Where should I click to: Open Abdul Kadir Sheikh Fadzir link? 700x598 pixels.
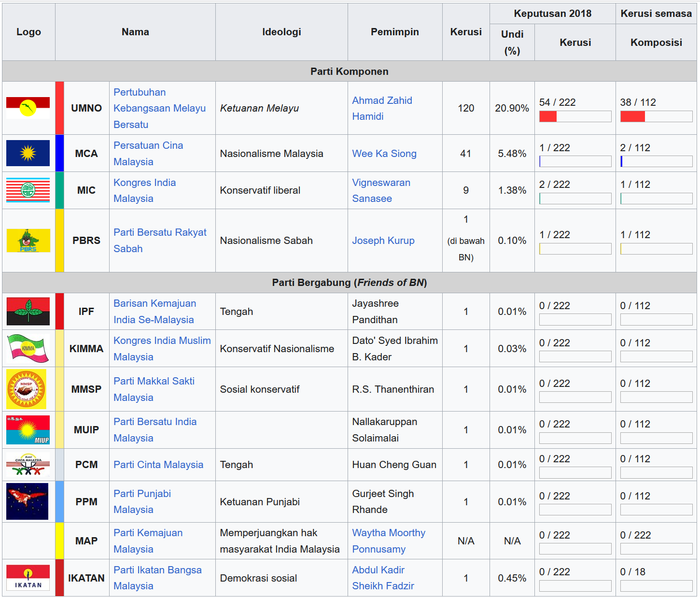point(383,578)
